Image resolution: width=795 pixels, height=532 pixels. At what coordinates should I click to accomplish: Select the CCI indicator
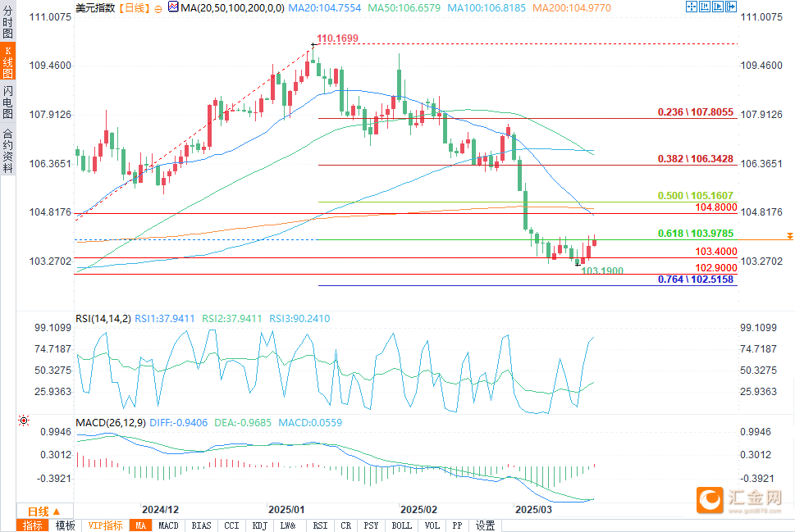click(231, 525)
